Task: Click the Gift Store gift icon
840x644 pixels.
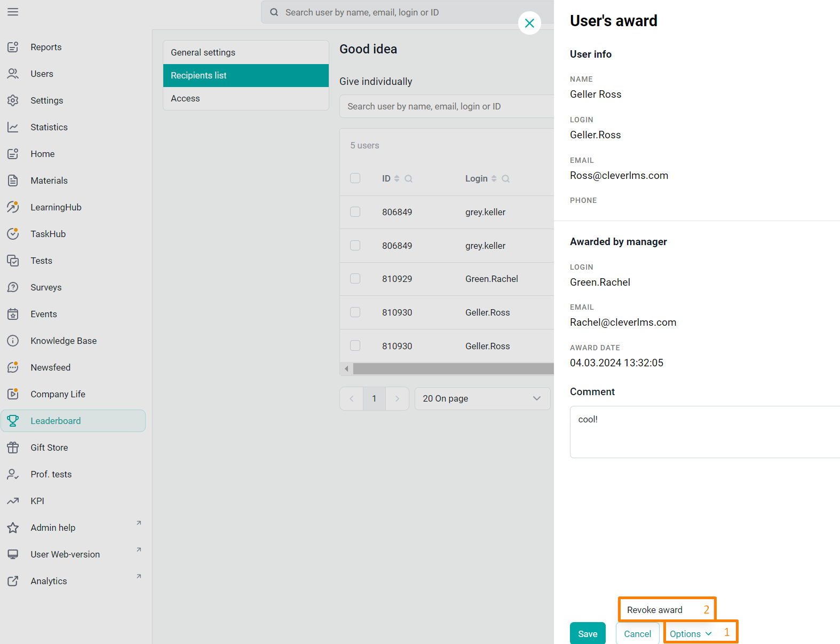Action: point(13,447)
